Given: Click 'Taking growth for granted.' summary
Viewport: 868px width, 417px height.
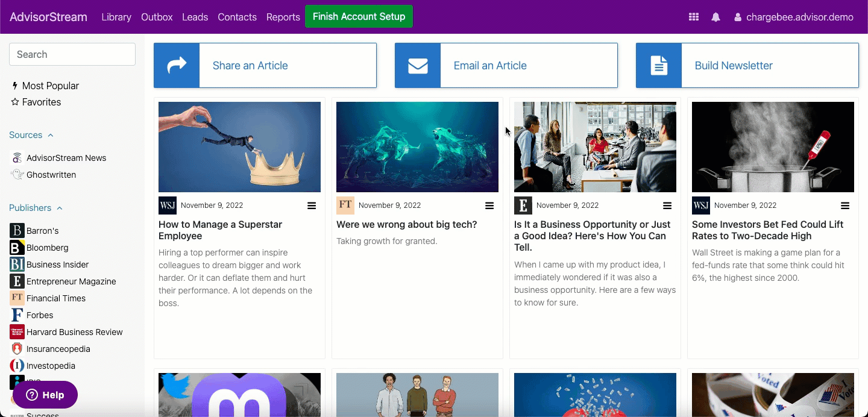Looking at the screenshot, I should (387, 242).
